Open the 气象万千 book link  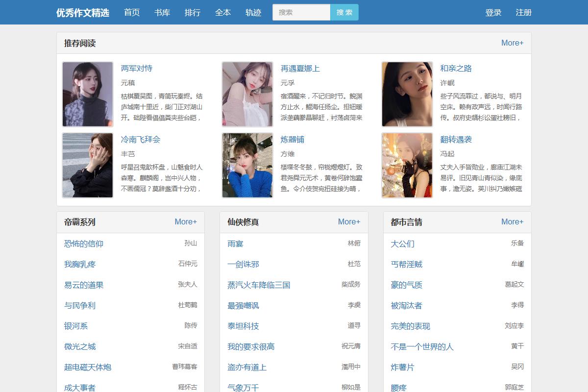243,388
